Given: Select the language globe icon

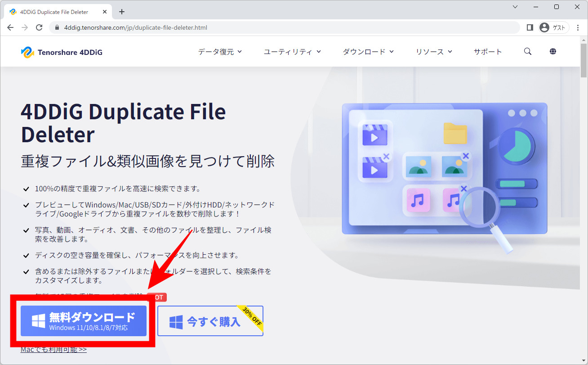Looking at the screenshot, I should click(553, 51).
